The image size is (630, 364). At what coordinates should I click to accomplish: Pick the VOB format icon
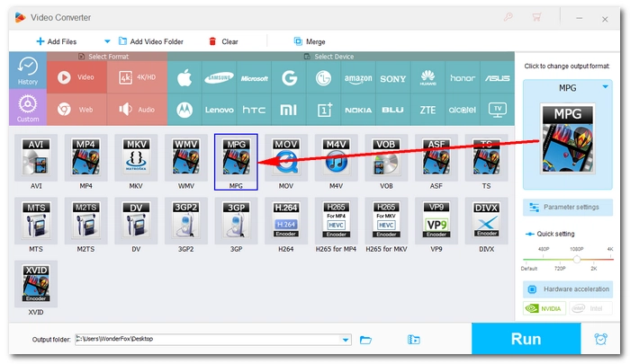tap(386, 157)
